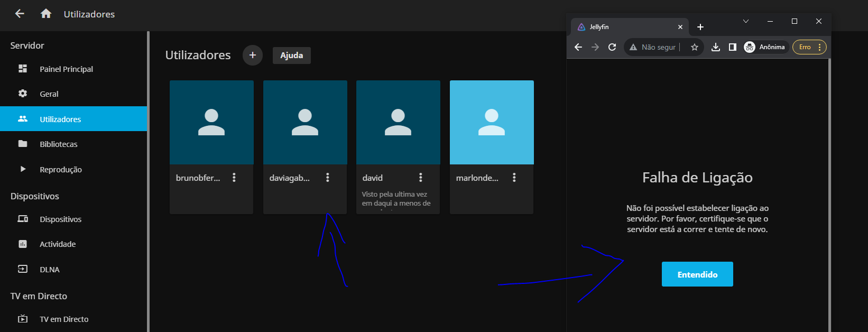Open Actividade activity log

coord(58,244)
